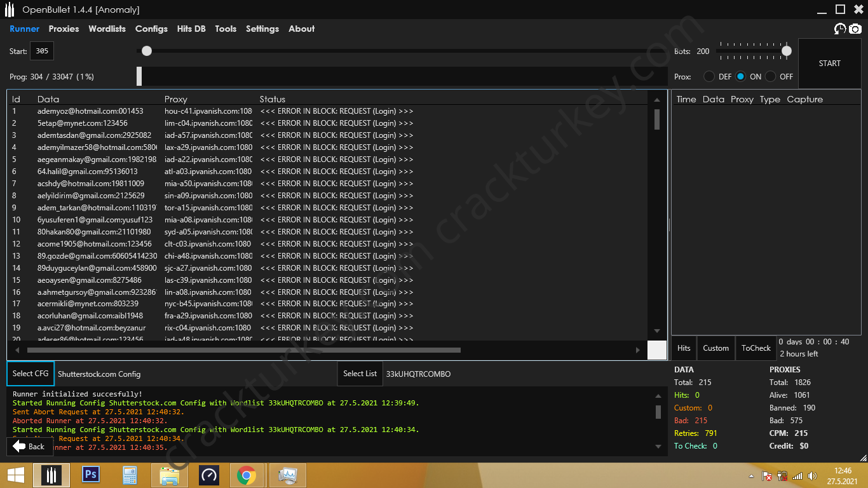
Task: Click the Time column header in the hits panel
Action: click(x=686, y=99)
